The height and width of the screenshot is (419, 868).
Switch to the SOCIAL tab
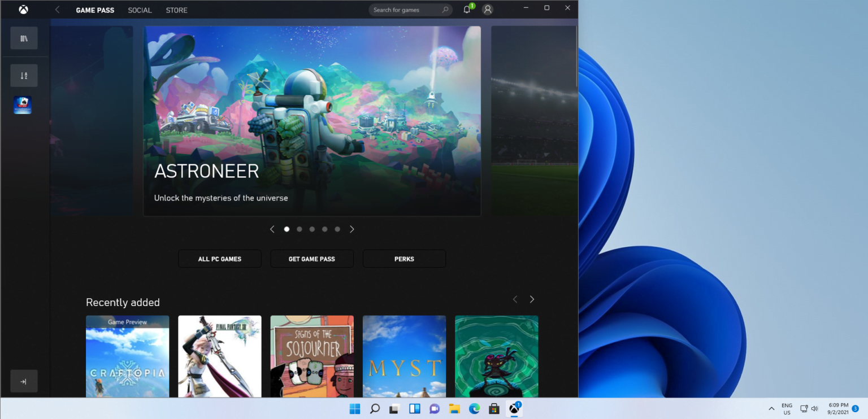140,10
